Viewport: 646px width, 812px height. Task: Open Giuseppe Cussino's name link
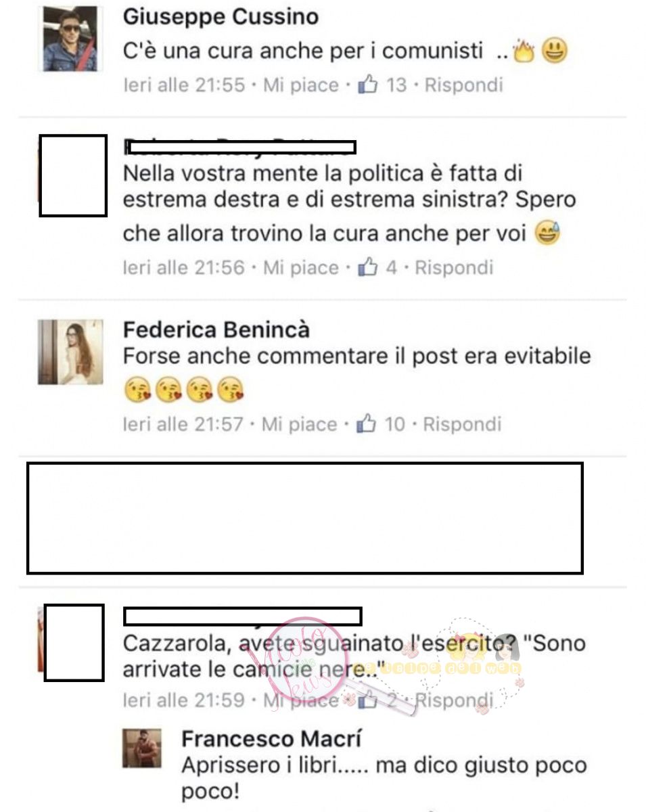point(221,17)
